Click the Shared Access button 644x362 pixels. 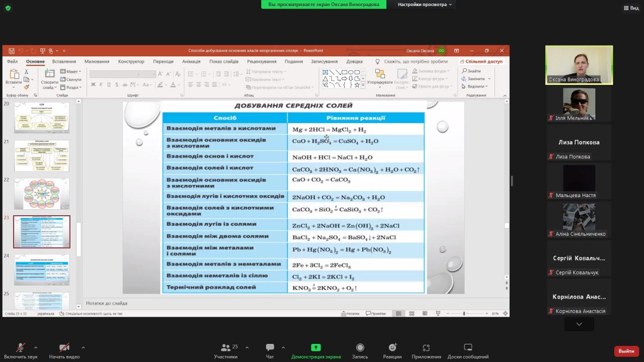[481, 61]
